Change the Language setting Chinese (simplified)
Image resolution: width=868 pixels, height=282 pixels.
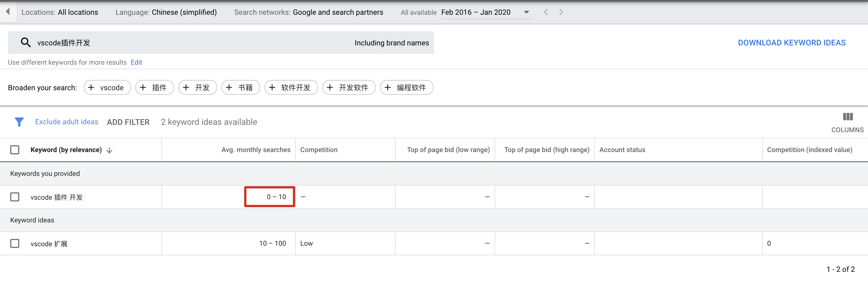(x=184, y=12)
